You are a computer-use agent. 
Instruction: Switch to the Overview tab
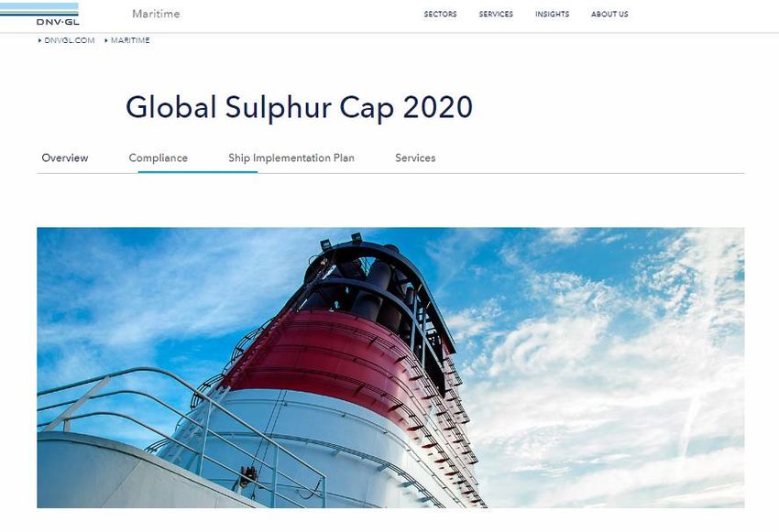pos(65,157)
